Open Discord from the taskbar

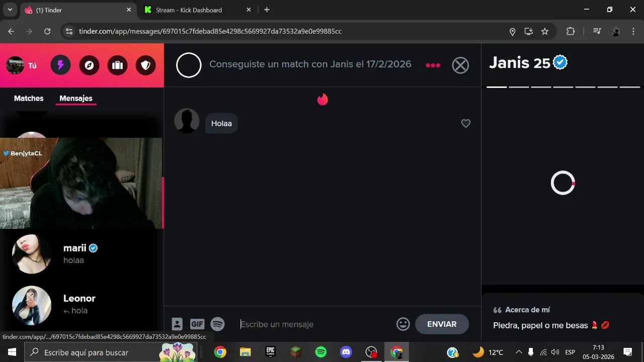(x=346, y=352)
